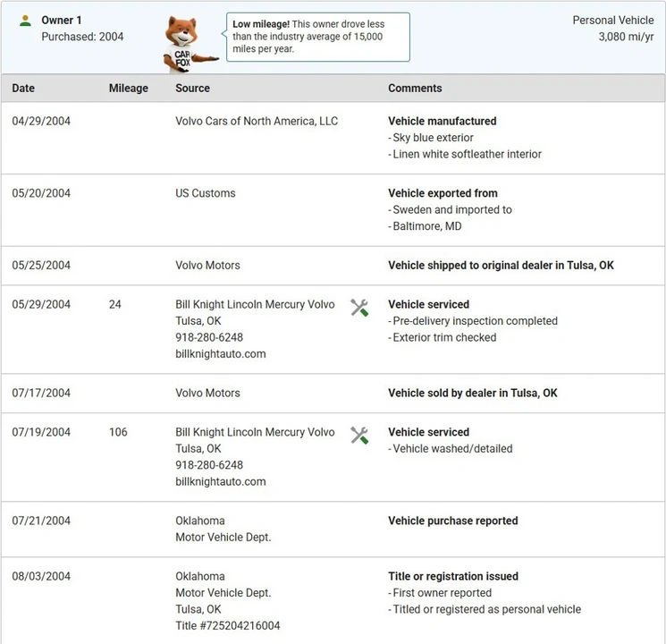This screenshot has width=666, height=644.
Task: Click Vehicle sold by dealer in Tulsa comment
Action: tap(473, 393)
